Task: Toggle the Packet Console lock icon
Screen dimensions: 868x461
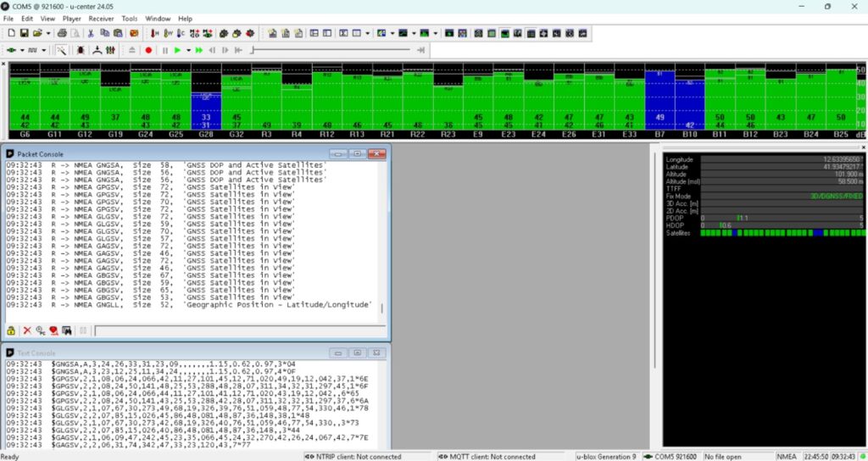Action: click(11, 330)
